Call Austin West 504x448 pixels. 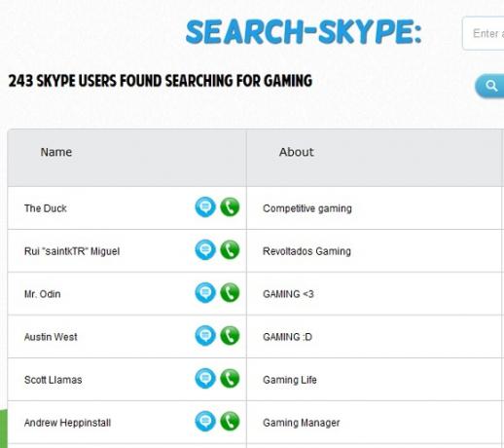(230, 336)
